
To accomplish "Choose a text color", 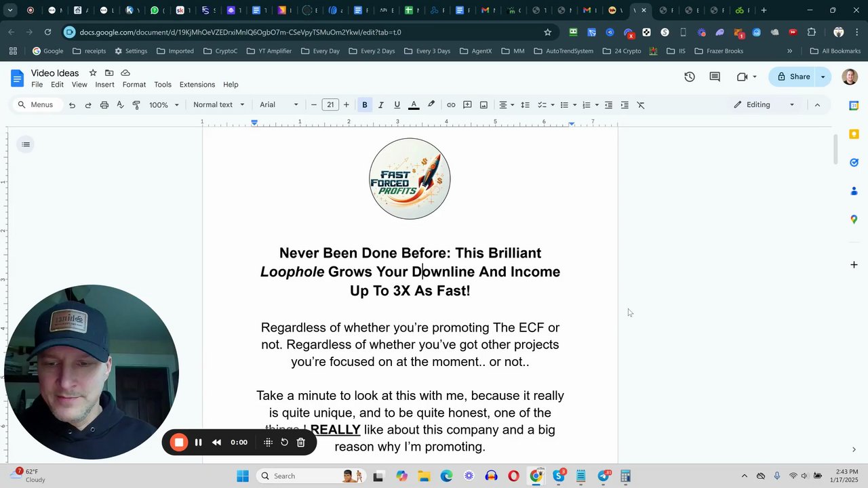I will pyautogui.click(x=414, y=105).
